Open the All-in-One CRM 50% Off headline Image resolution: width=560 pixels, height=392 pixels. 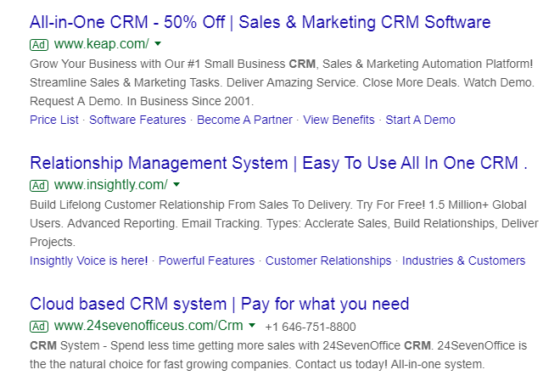[260, 22]
